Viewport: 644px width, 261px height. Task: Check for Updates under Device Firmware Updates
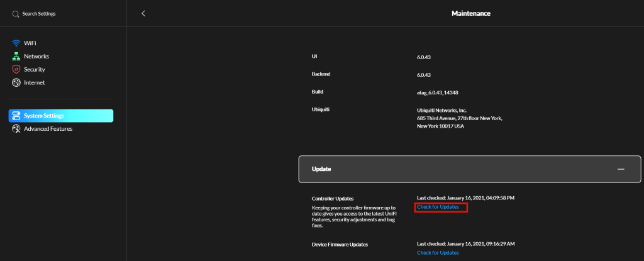click(438, 253)
